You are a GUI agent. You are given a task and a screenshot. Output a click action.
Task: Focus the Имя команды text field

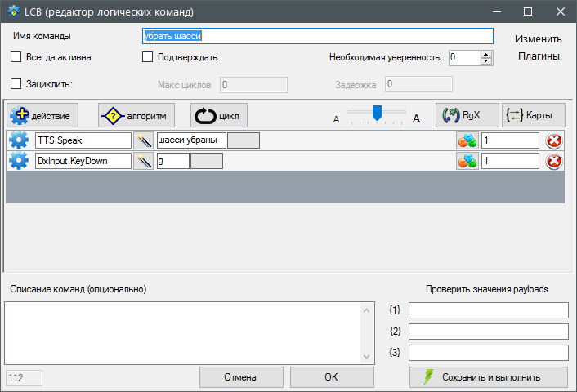(318, 36)
